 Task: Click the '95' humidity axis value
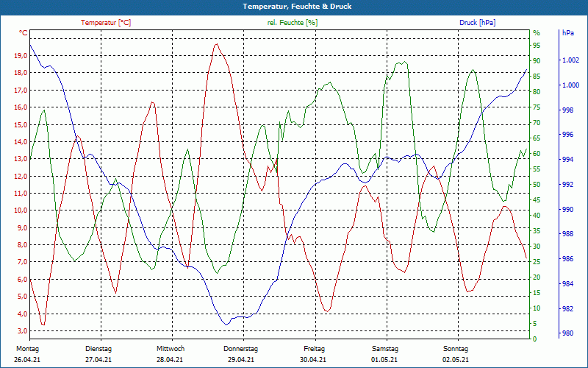point(537,46)
